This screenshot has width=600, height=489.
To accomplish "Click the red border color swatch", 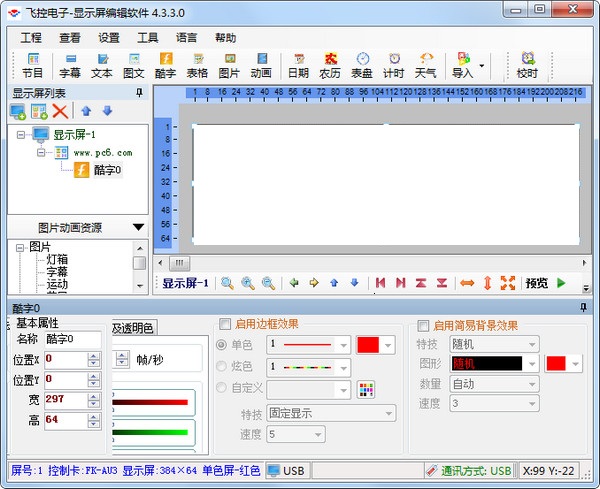I will click(x=368, y=345).
